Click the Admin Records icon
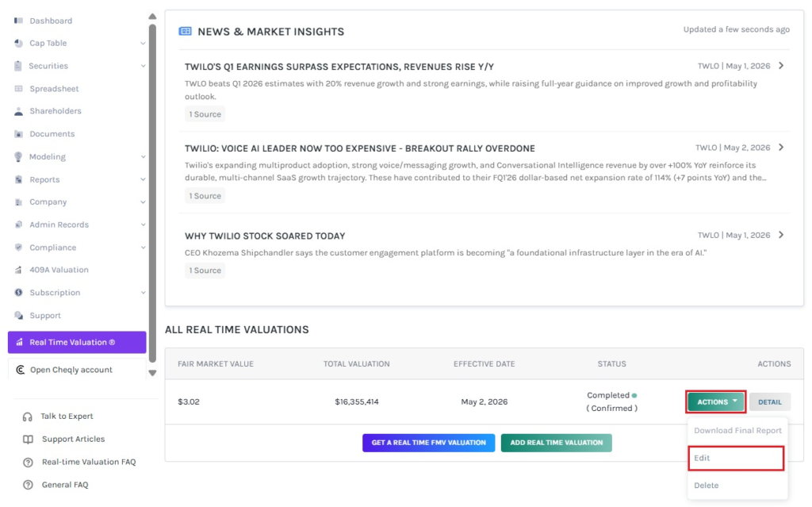812x507 pixels. 19,225
